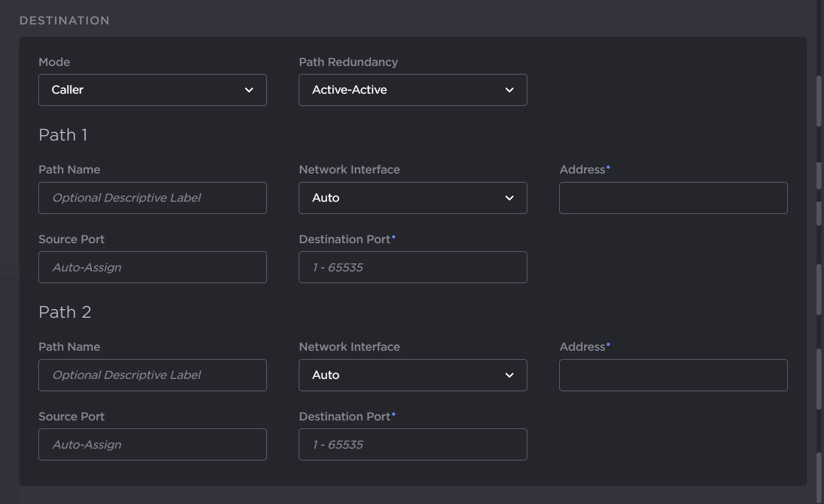This screenshot has width=824, height=504.
Task: Click the Path 2 Address input box
Action: [673, 375]
